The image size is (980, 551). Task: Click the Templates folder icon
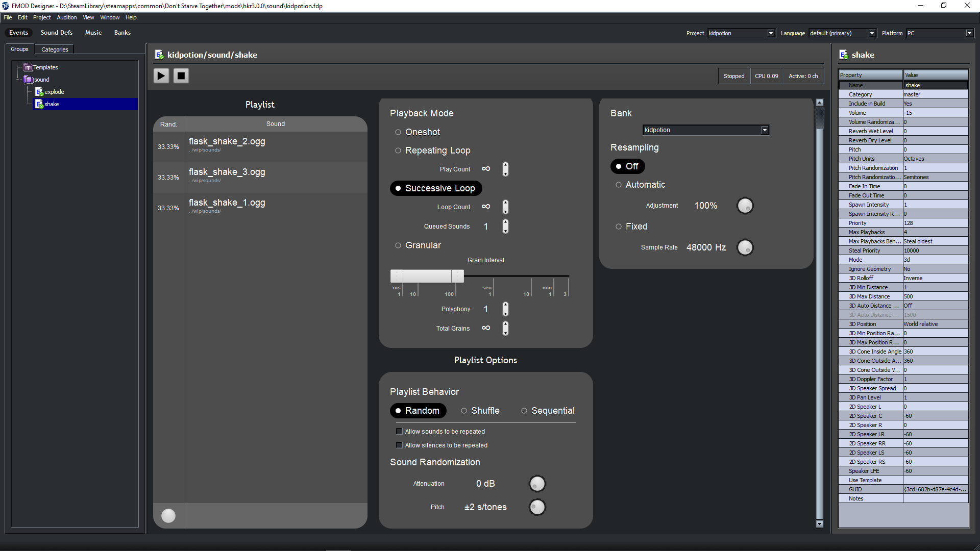pos(28,67)
